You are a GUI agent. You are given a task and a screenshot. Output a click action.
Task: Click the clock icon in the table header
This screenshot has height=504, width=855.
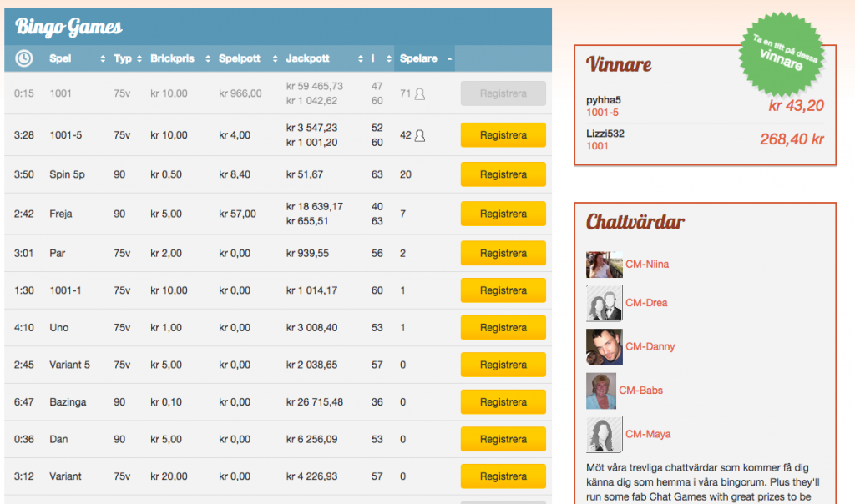point(23,58)
